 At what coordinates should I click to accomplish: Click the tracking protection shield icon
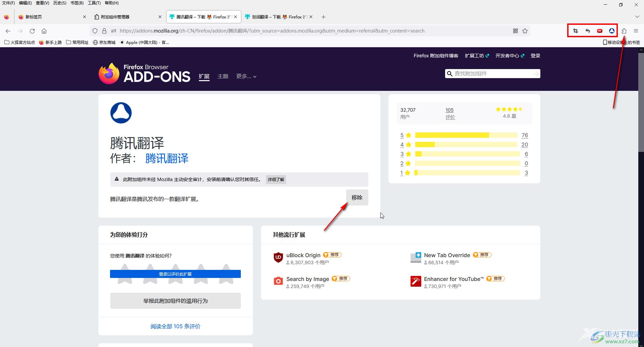pos(95,31)
